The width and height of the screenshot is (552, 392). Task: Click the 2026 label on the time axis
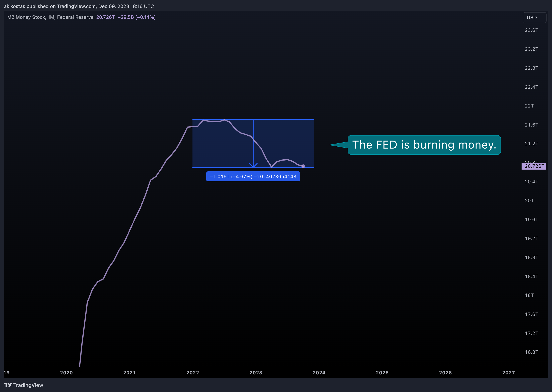pyautogui.click(x=445, y=373)
